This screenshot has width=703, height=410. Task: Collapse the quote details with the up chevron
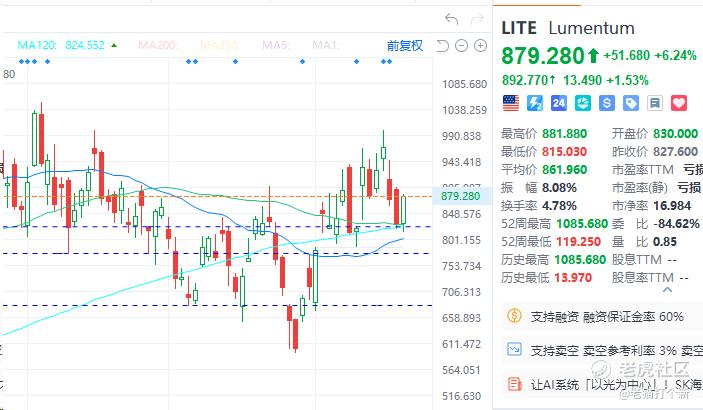coord(667,290)
